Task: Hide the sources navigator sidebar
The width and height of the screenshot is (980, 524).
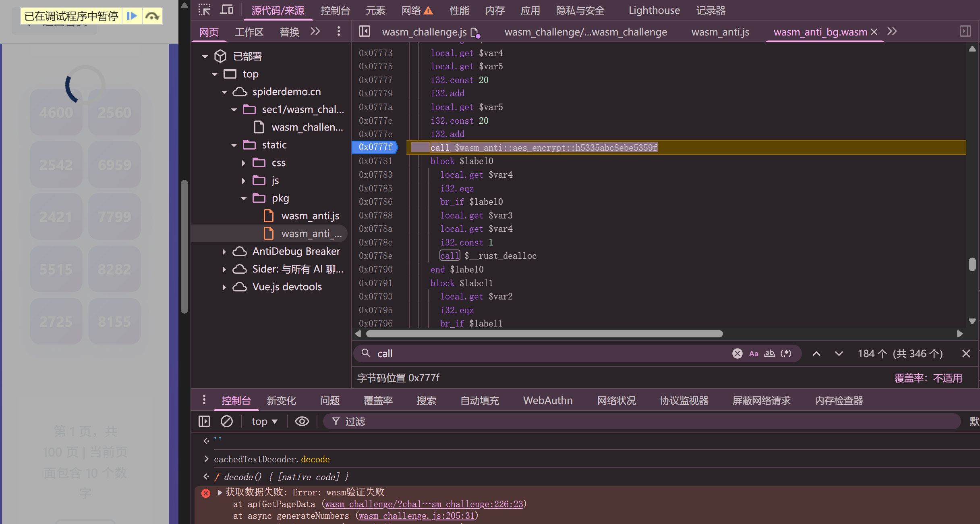Action: (x=364, y=31)
